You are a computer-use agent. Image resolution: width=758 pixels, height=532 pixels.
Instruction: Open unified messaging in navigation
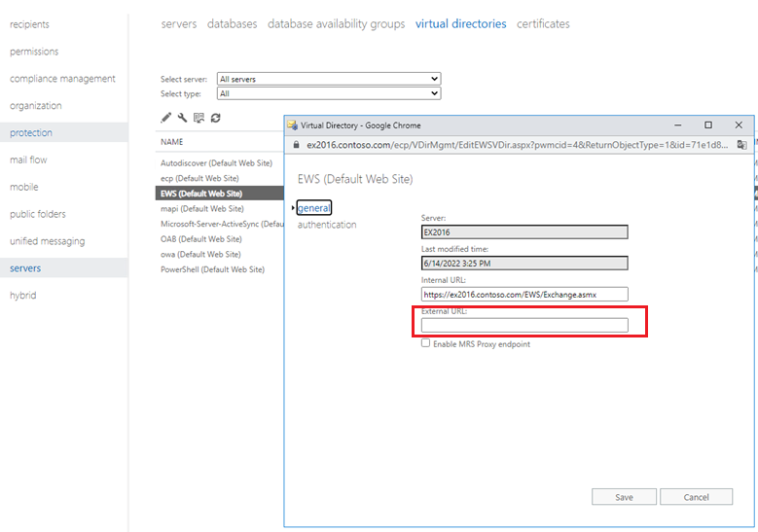point(48,240)
